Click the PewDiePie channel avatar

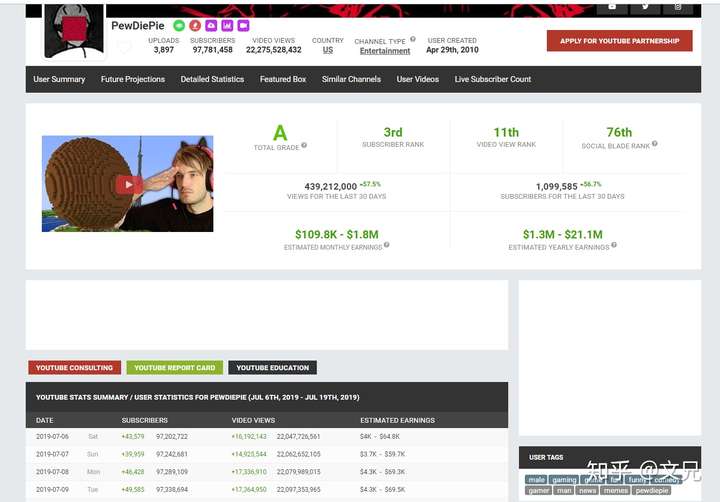pos(73,31)
